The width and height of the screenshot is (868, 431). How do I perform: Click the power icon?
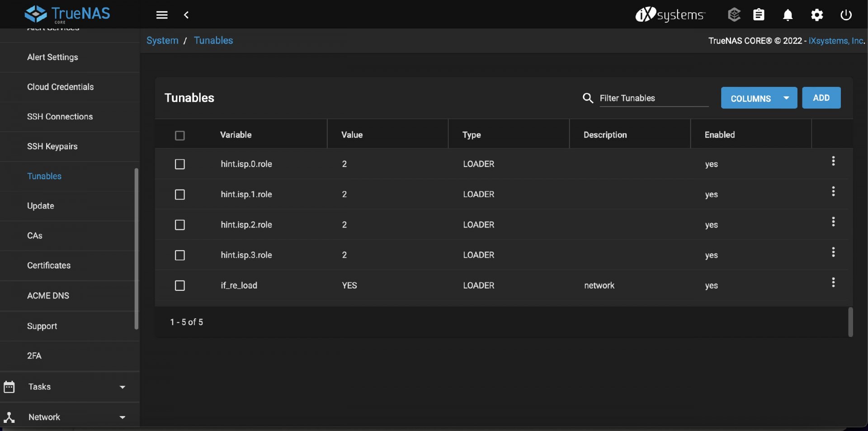tap(846, 15)
